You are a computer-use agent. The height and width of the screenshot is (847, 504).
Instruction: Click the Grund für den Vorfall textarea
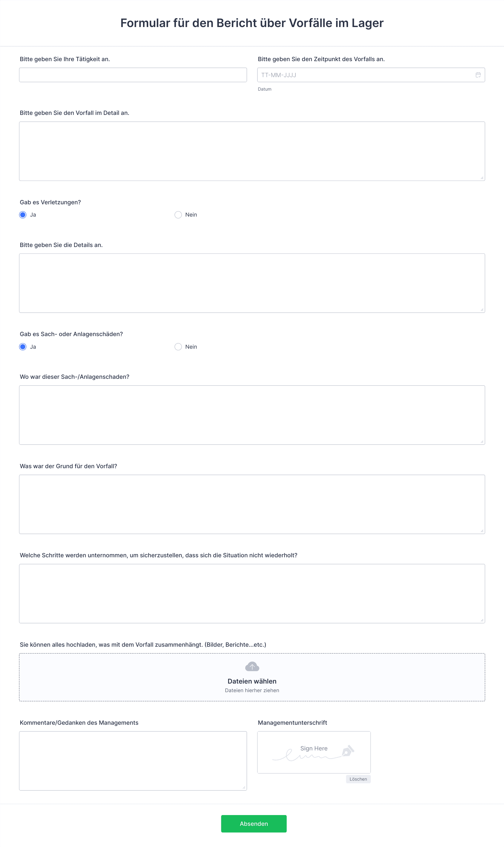[x=252, y=504]
